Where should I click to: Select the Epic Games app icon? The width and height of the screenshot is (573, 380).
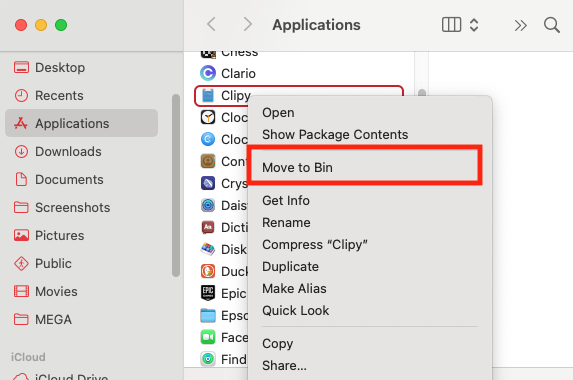208,293
